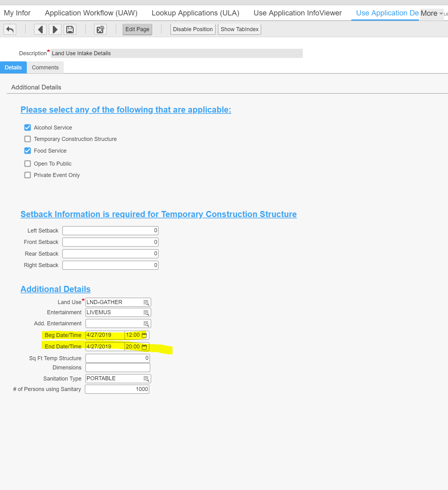Image resolution: width=448 pixels, height=490 pixels.
Task: Click the undo back arrow icon
Action: (10, 29)
